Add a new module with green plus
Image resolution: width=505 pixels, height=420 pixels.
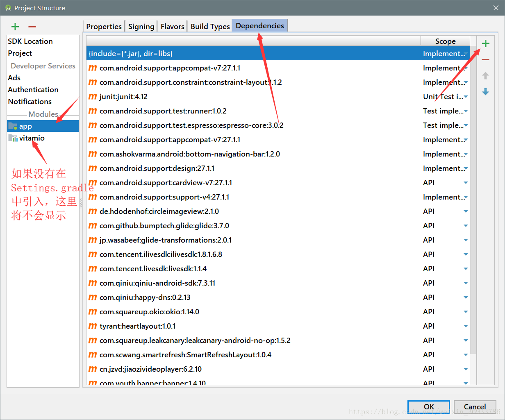click(15, 27)
